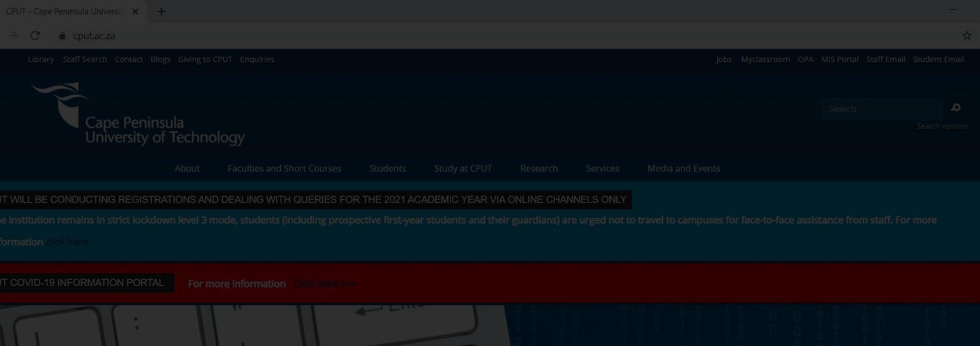980x346 pixels.
Task: Follow 'click here' link in lockdown notice
Action: click(66, 242)
